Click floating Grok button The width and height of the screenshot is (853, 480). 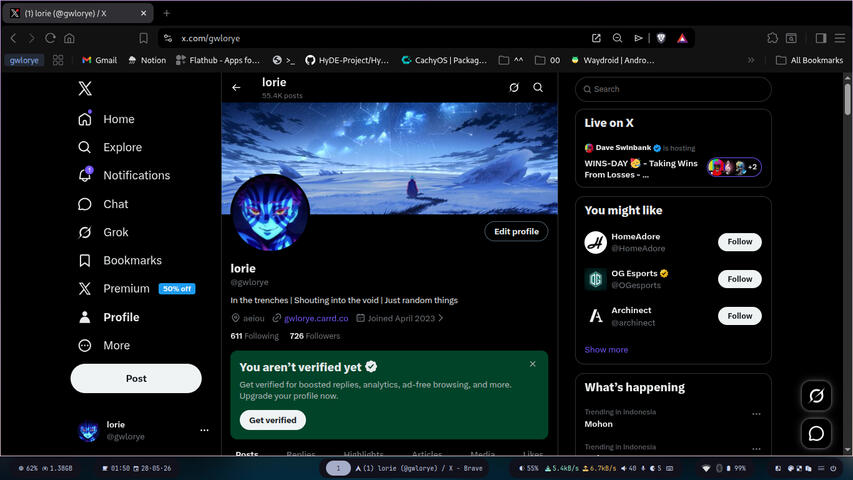pos(816,396)
